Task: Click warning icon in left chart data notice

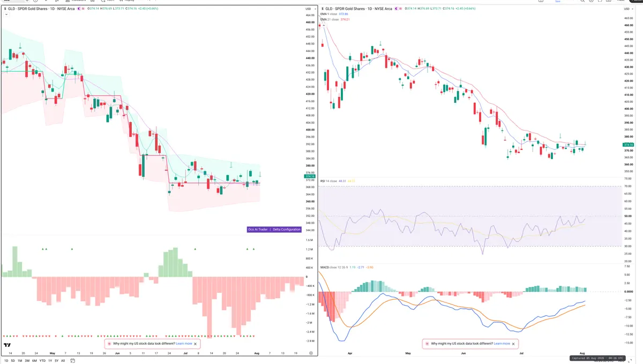Action: [109, 344]
